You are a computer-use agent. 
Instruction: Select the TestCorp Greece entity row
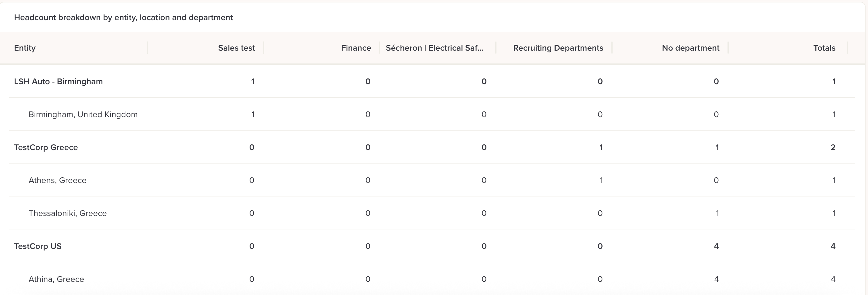click(x=432, y=147)
